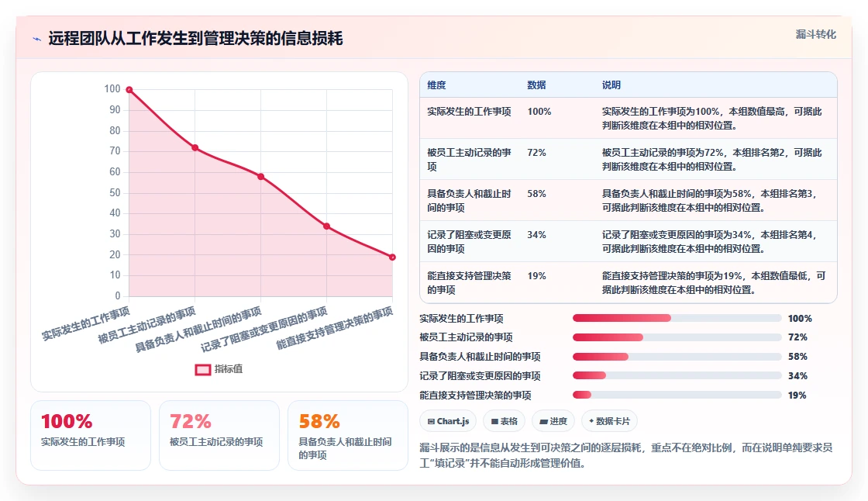Click the 具备负责人和截止时间的事项 progress bar
Image resolution: width=868 pixels, height=501 pixels.
pyautogui.click(x=677, y=356)
